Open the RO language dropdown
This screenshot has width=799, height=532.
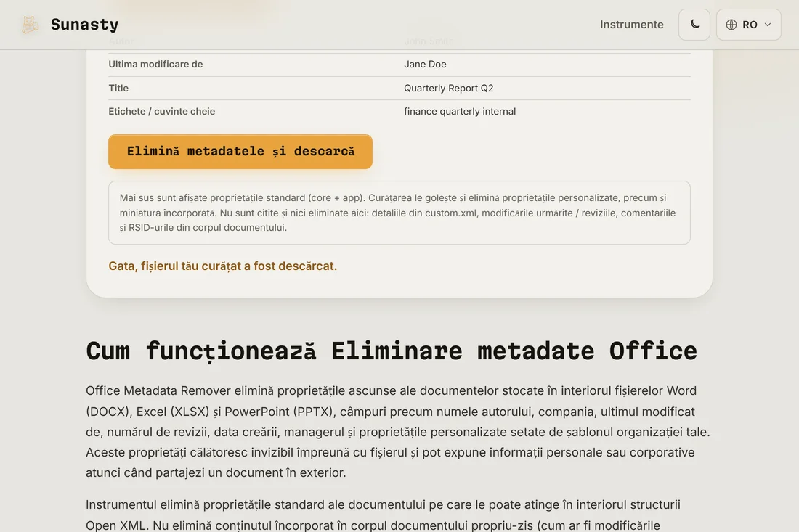(x=749, y=25)
